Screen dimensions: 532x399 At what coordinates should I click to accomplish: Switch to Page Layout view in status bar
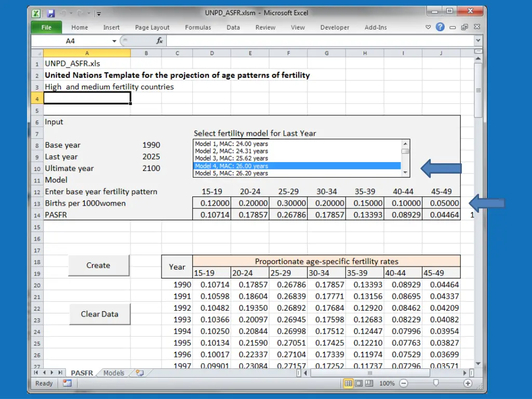point(359,383)
